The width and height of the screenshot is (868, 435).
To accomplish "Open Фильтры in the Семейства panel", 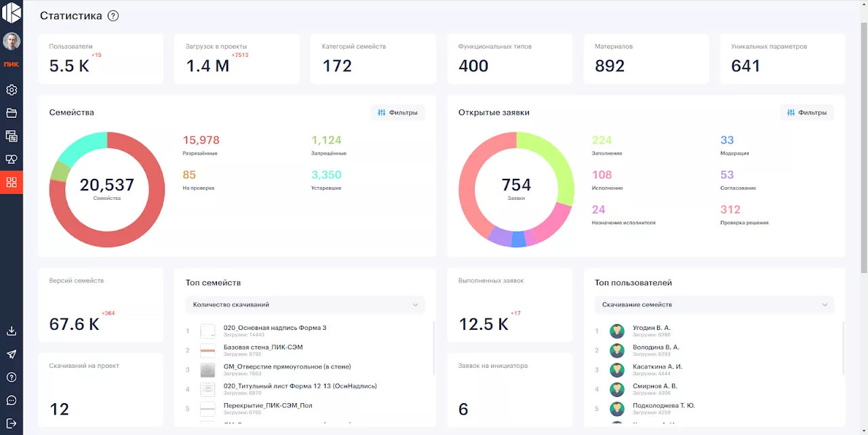I will pyautogui.click(x=397, y=112).
